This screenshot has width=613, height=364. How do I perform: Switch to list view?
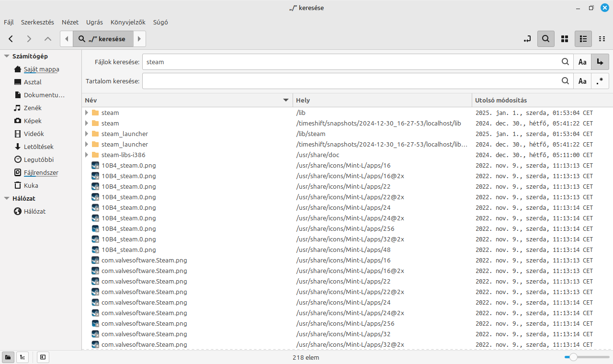coord(583,39)
